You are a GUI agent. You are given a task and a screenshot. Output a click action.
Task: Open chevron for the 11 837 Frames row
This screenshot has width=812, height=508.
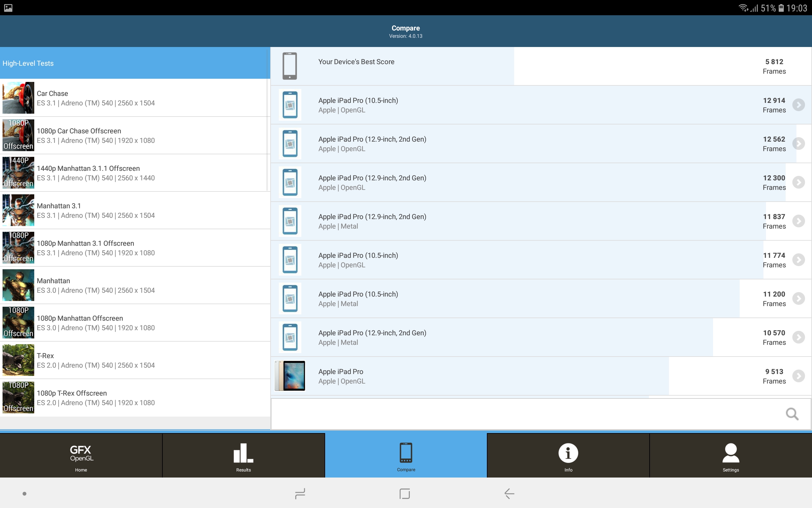[x=799, y=221]
